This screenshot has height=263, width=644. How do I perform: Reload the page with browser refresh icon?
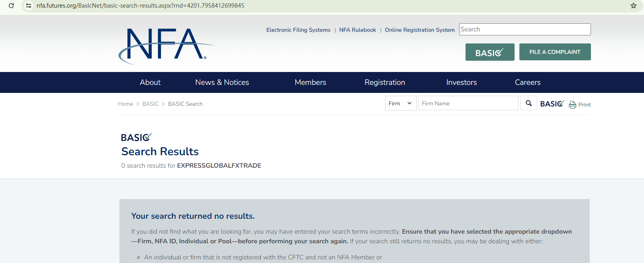coord(11,6)
